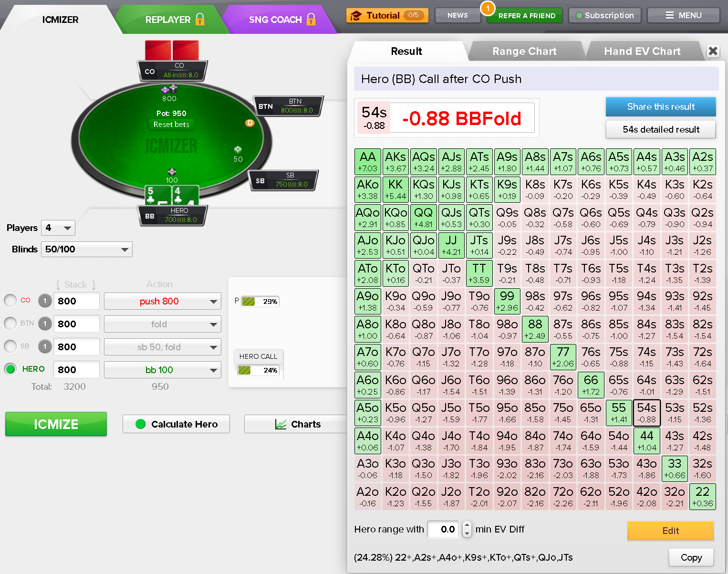Screen dimensions: 728x574
Task: Switch to the SNG COACH tab
Action: [281, 20]
